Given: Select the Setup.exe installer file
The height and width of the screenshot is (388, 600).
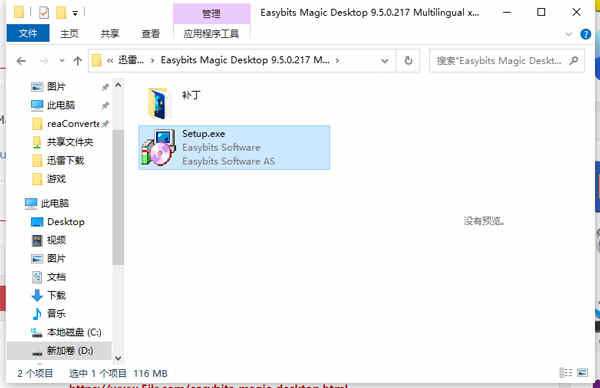Looking at the screenshot, I should pos(234,148).
